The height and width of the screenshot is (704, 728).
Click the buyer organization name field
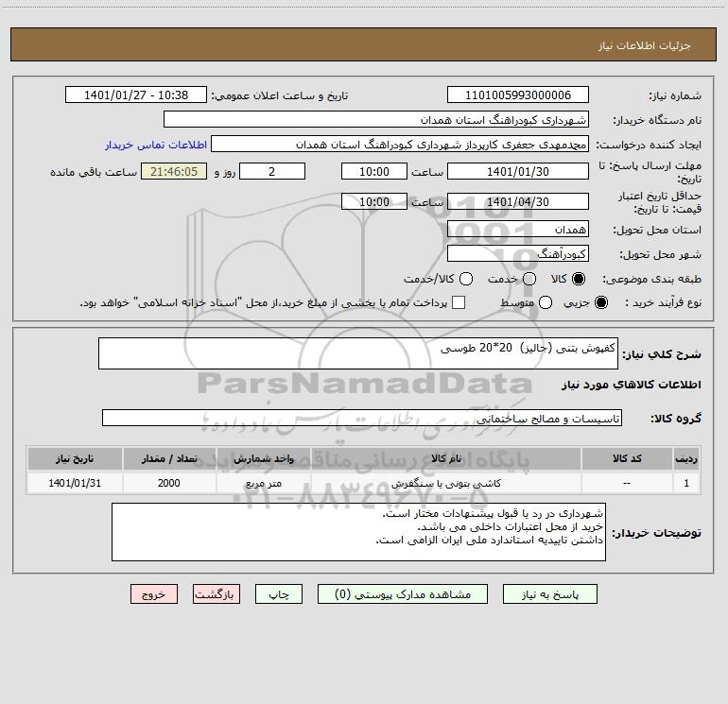point(376,119)
